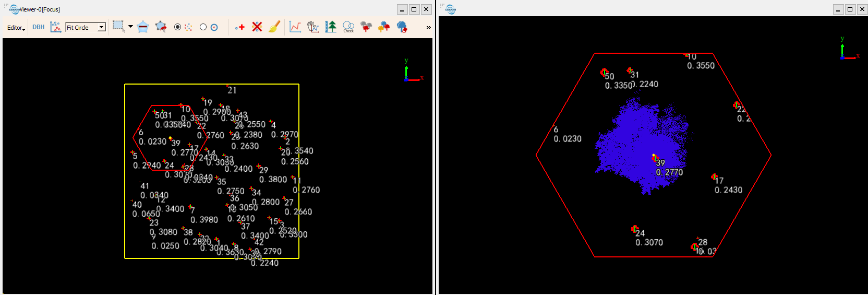This screenshot has width=868, height=295.
Task: Click value 0.0230 in right viewer
Action: point(568,139)
